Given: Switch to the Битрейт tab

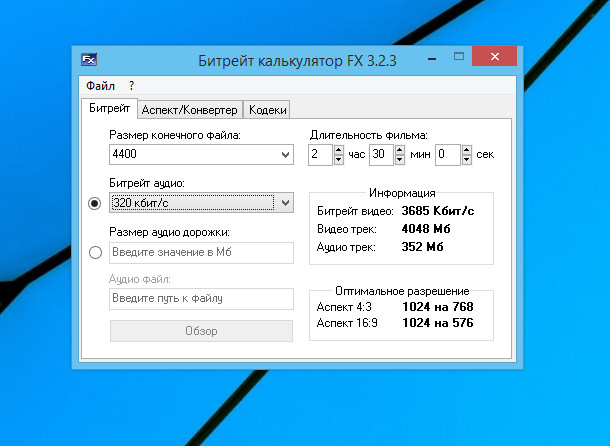Looking at the screenshot, I should point(109,108).
